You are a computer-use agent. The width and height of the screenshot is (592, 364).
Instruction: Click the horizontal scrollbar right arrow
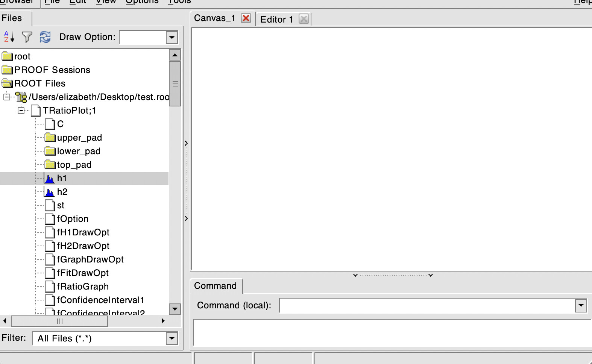163,321
